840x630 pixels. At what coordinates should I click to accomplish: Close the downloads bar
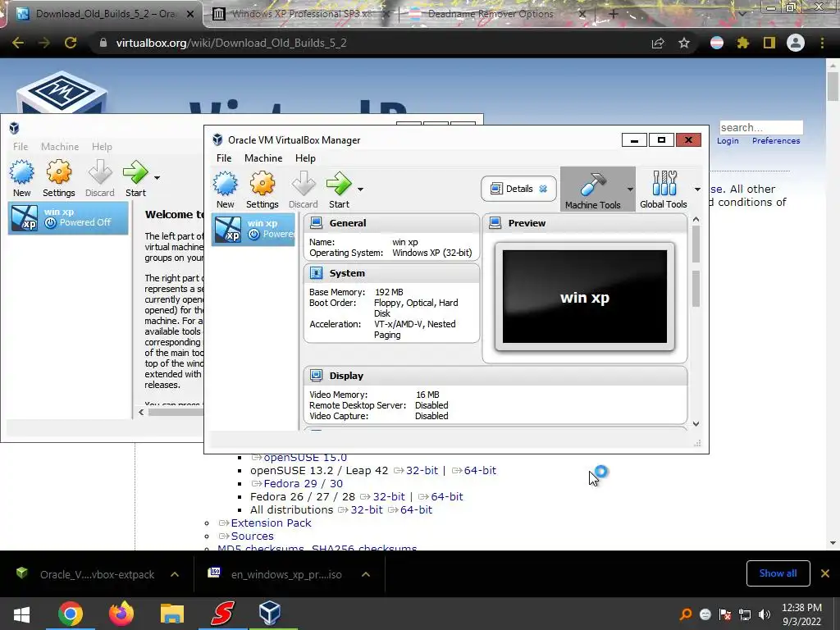pyautogui.click(x=825, y=573)
